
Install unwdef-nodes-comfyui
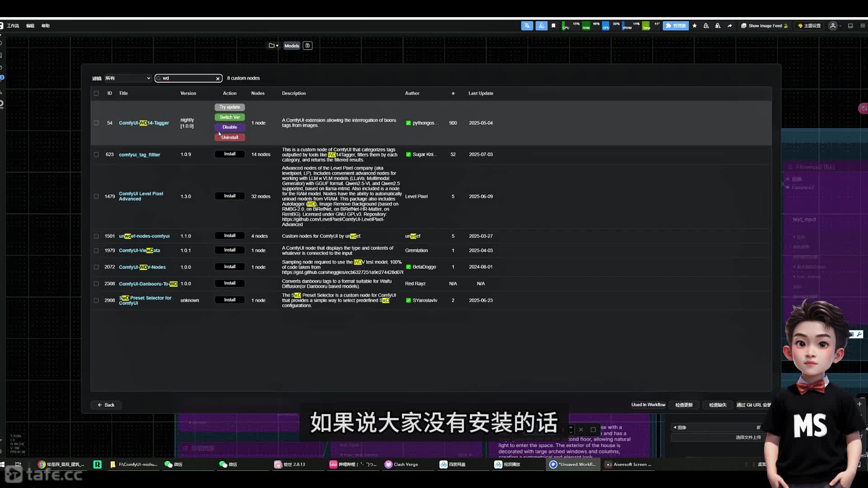click(230, 236)
